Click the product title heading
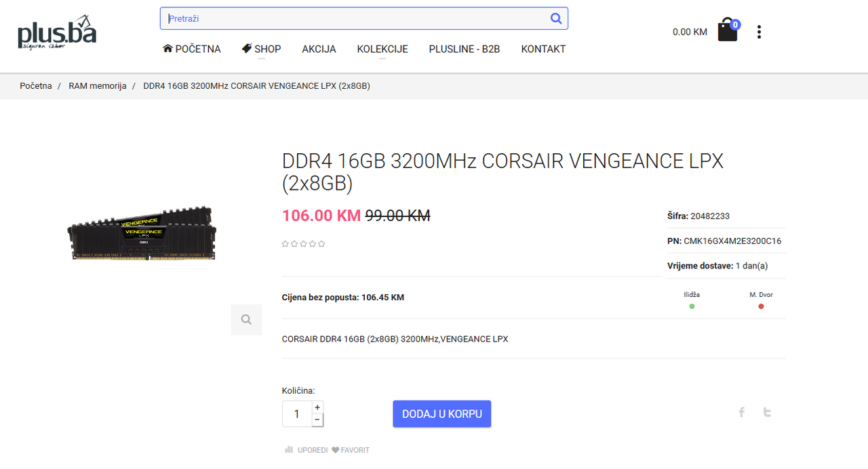 click(x=503, y=172)
